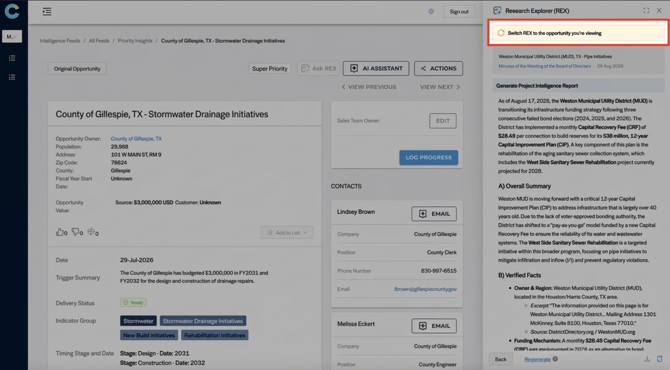Click the M sidebar item

tap(12, 37)
